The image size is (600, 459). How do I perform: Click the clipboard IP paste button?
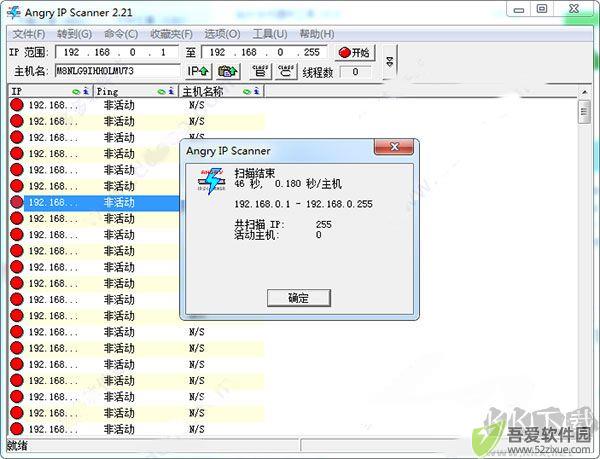click(228, 71)
